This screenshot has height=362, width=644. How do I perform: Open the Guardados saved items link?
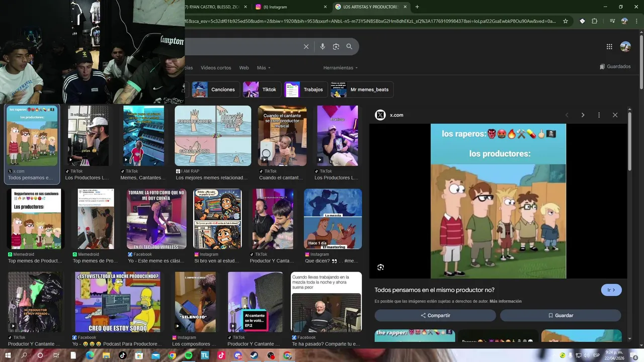[615, 66]
